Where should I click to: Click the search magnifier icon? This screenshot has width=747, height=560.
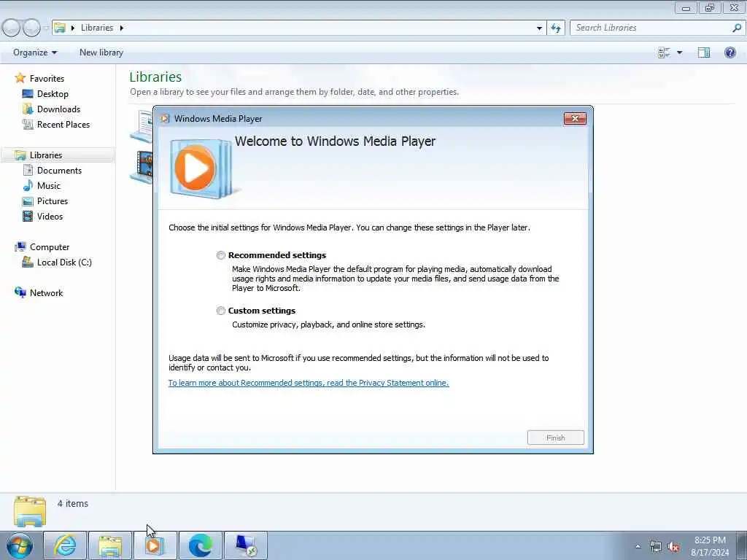737,28
